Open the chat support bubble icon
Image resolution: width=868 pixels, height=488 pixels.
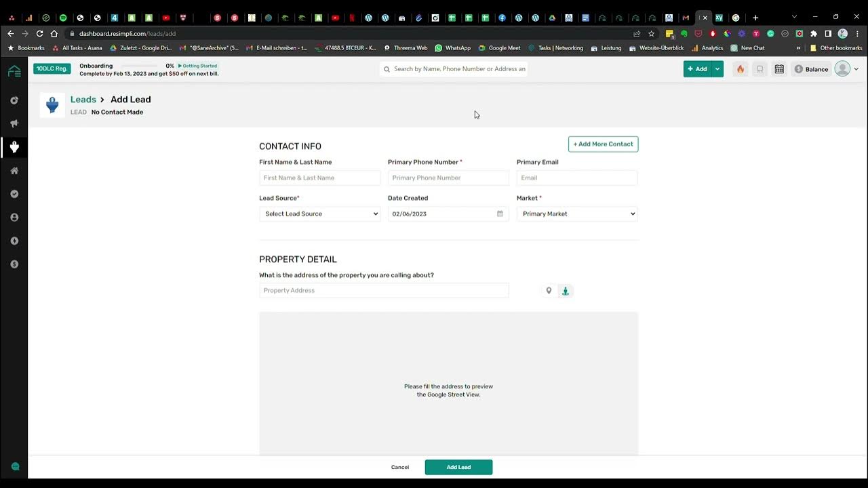[15, 466]
